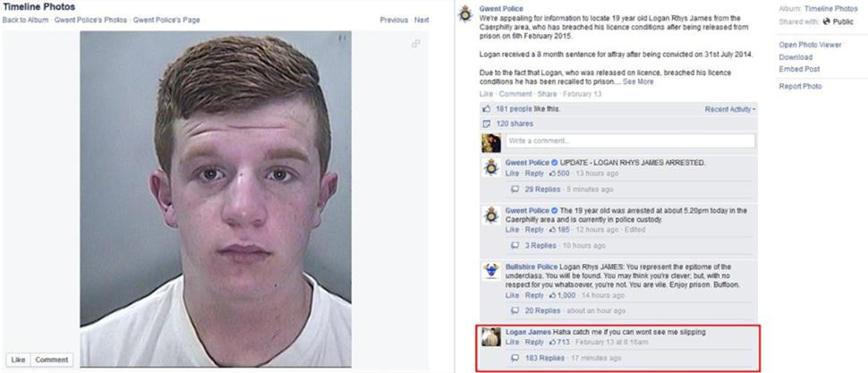The height and width of the screenshot is (373, 868).
Task: Expand the 20 Replies under Bullshire Police comment
Action: pos(542,310)
